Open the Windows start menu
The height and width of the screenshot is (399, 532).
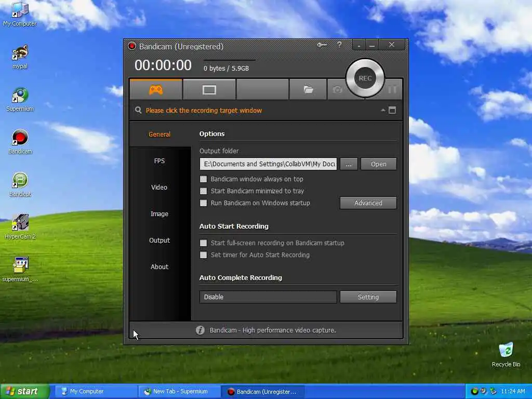25,392
